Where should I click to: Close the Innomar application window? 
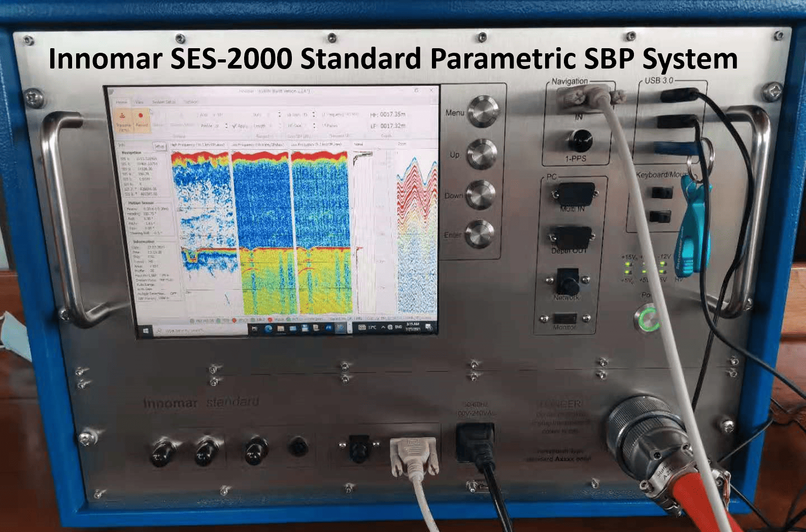[x=432, y=90]
